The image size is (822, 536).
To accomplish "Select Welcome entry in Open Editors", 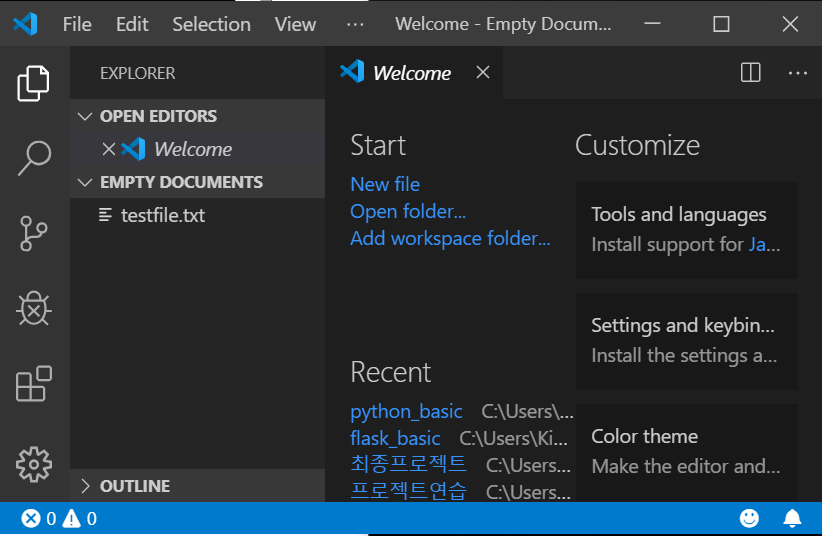I will (197, 149).
